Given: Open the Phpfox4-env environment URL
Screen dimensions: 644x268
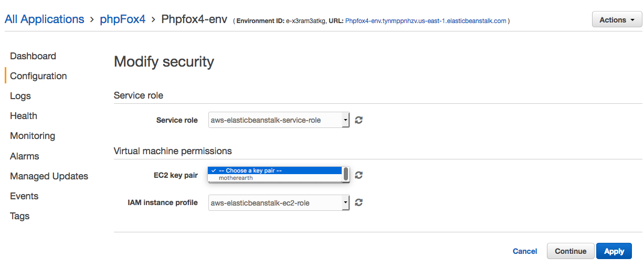Looking at the screenshot, I should coord(426,21).
